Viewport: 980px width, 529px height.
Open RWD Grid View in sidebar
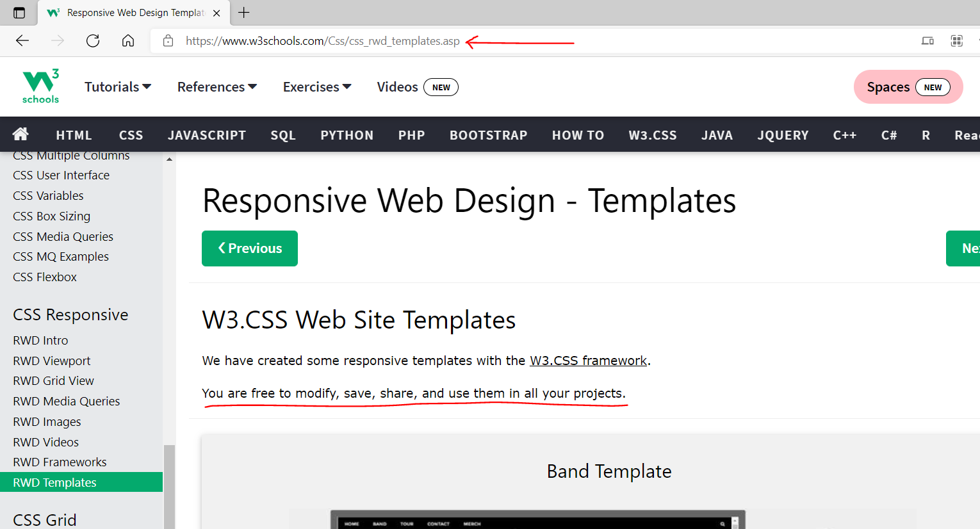53,381
